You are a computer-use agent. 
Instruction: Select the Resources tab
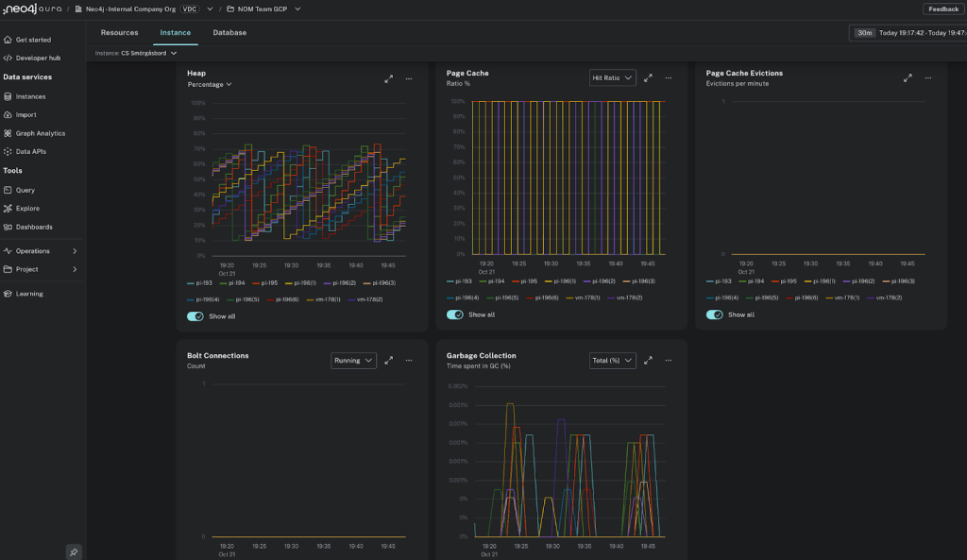119,32
